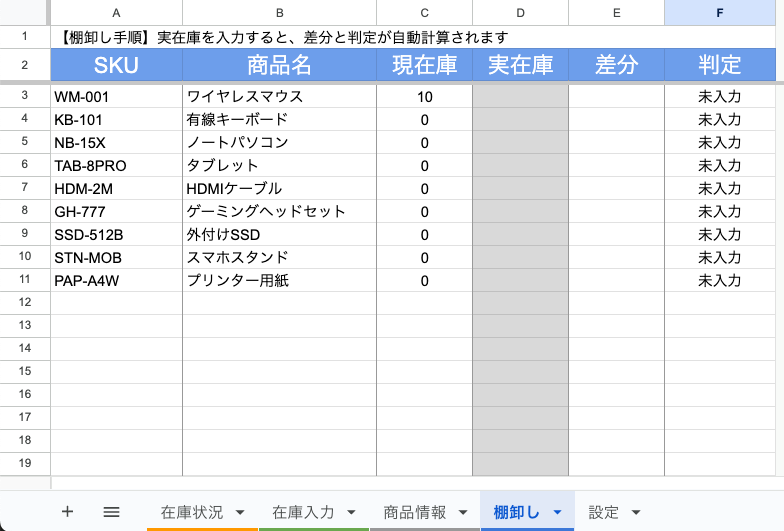Select the row 3 header

click(x=25, y=97)
